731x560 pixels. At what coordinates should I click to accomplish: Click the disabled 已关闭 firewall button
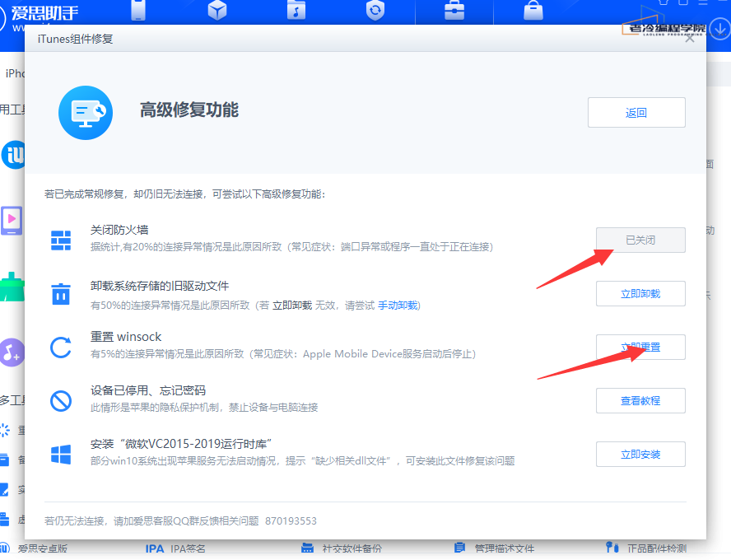[640, 240]
